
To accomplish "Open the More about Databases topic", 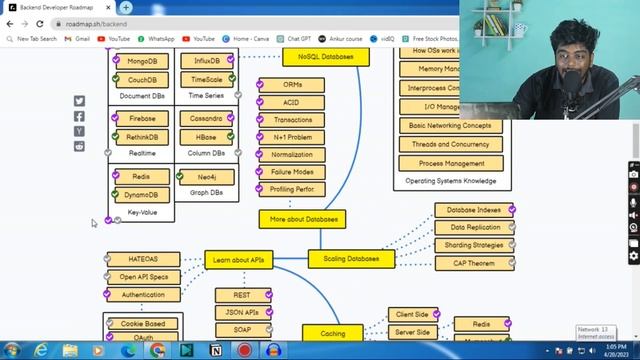I will [302, 219].
